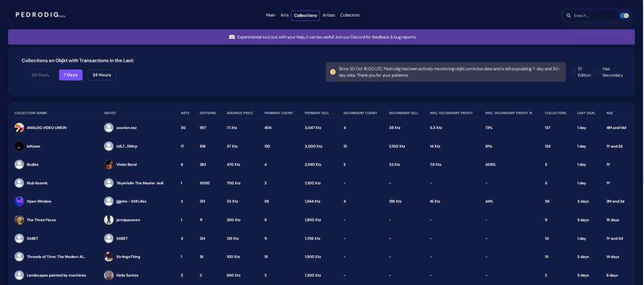Click SkyeValkr The Master Jedi avatar
This screenshot has height=285, width=644.
click(109, 183)
